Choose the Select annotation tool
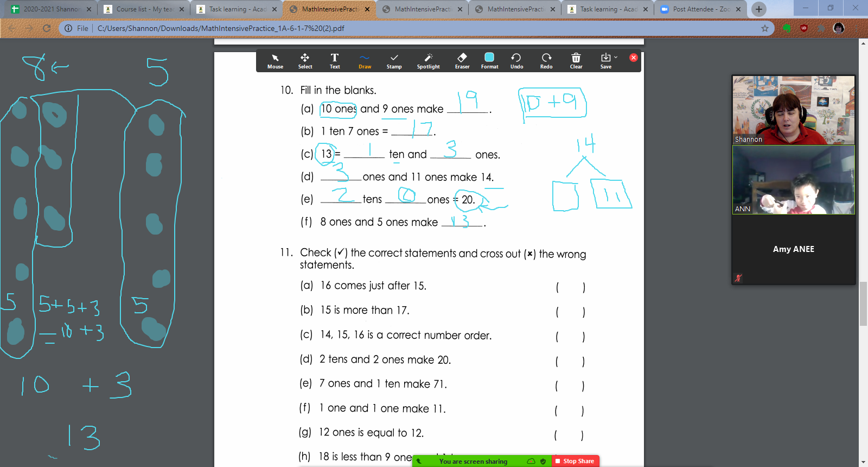 (305, 61)
